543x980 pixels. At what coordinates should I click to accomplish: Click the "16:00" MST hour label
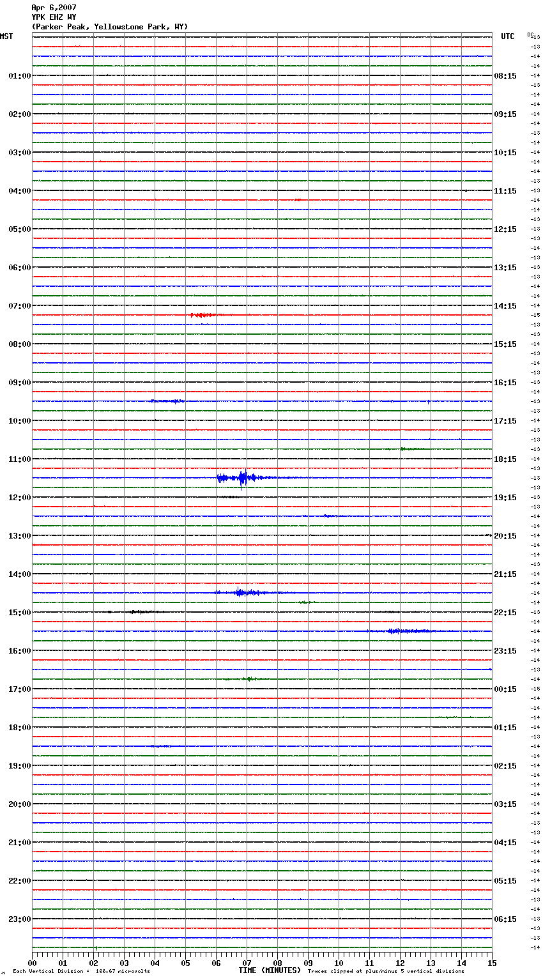[x=20, y=651]
